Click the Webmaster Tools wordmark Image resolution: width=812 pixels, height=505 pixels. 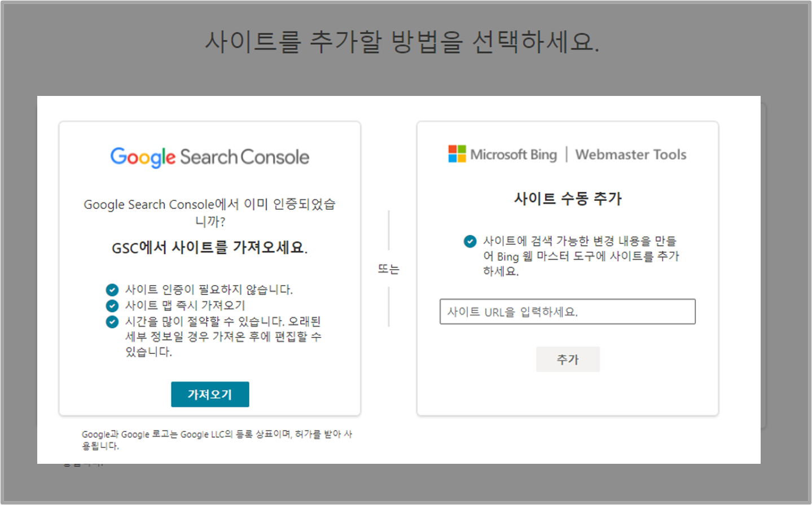[630, 153]
